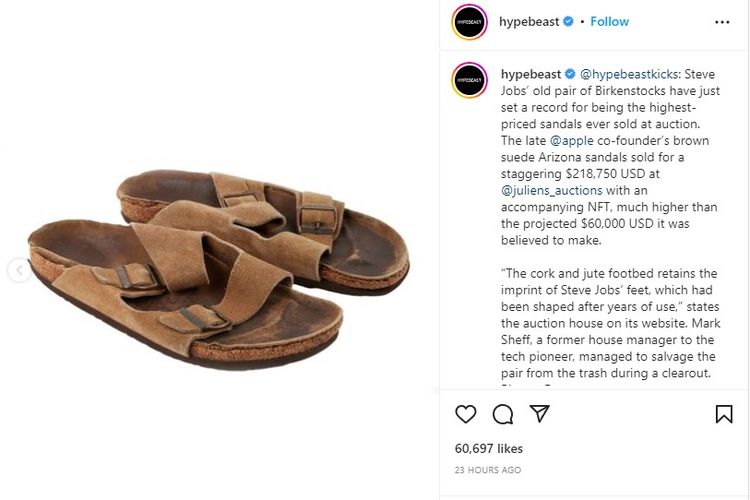Like the post with the heart icon
The image size is (750, 500).
465,414
